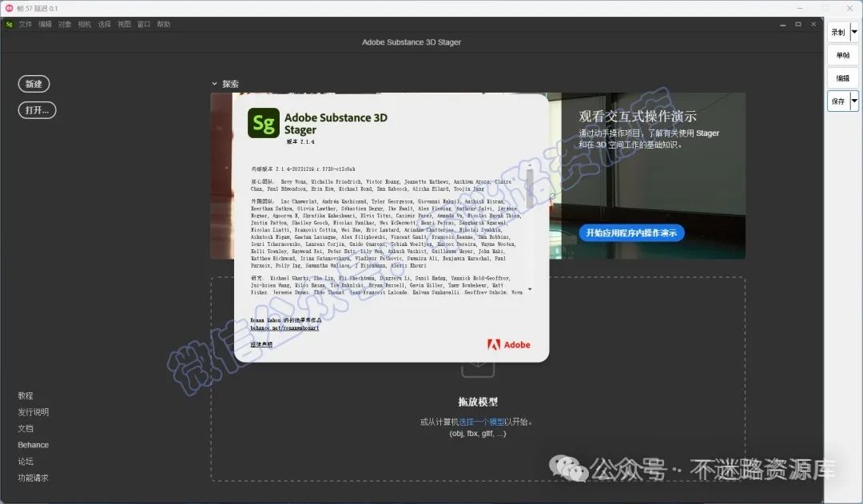This screenshot has height=504, width=863.
Task: Open the 相机 menu
Action: [x=85, y=24]
